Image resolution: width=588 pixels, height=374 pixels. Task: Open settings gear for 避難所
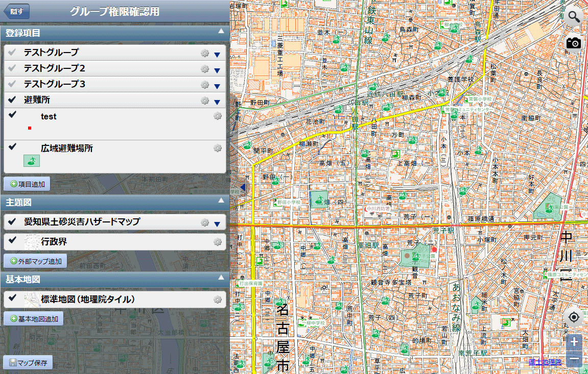(205, 101)
